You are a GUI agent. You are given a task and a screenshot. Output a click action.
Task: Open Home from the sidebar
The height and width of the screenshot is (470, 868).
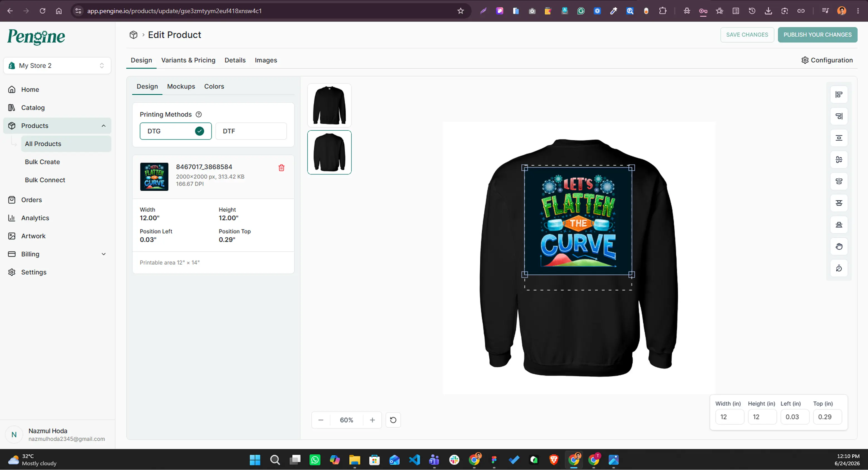(57, 89)
